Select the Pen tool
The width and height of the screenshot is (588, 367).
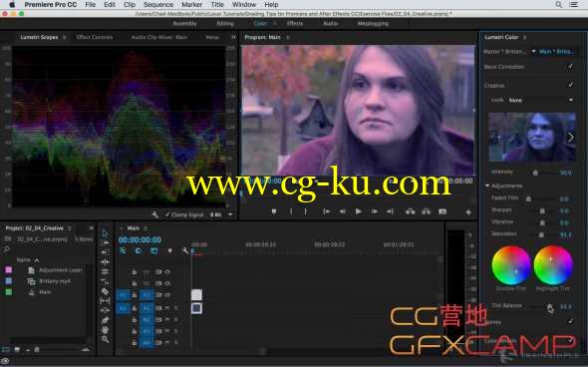105,320
